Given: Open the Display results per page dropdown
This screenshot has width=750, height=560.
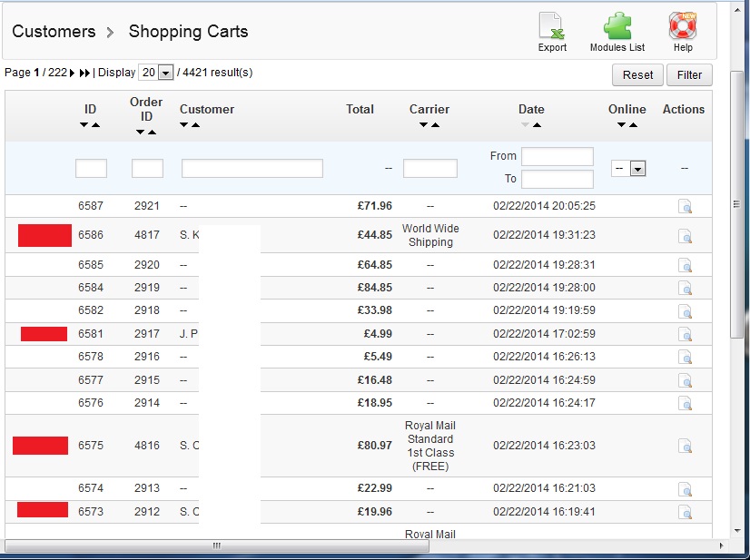Looking at the screenshot, I should click(165, 73).
